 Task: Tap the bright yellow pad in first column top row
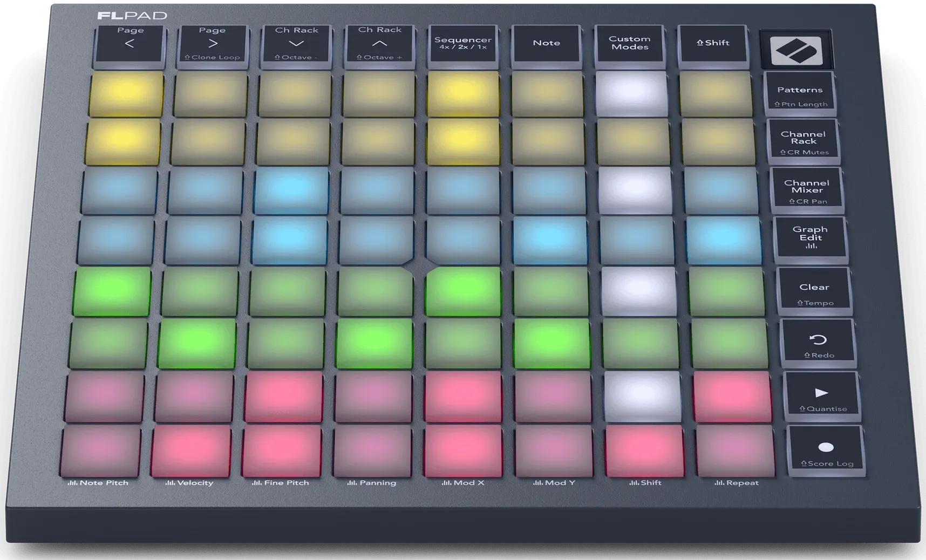[126, 93]
